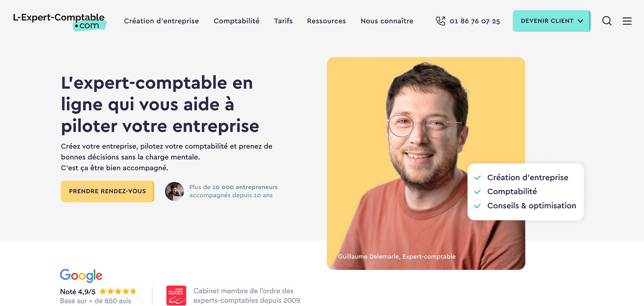Image resolution: width=644 pixels, height=306 pixels.
Task: Click Guillaume Delemarle's portrait photo
Action: tap(426, 163)
